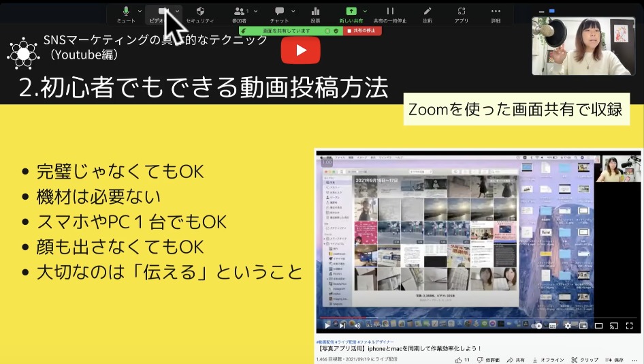644x364 pixels.
Task: Open YouTube player settings gear
Action: [568, 326]
